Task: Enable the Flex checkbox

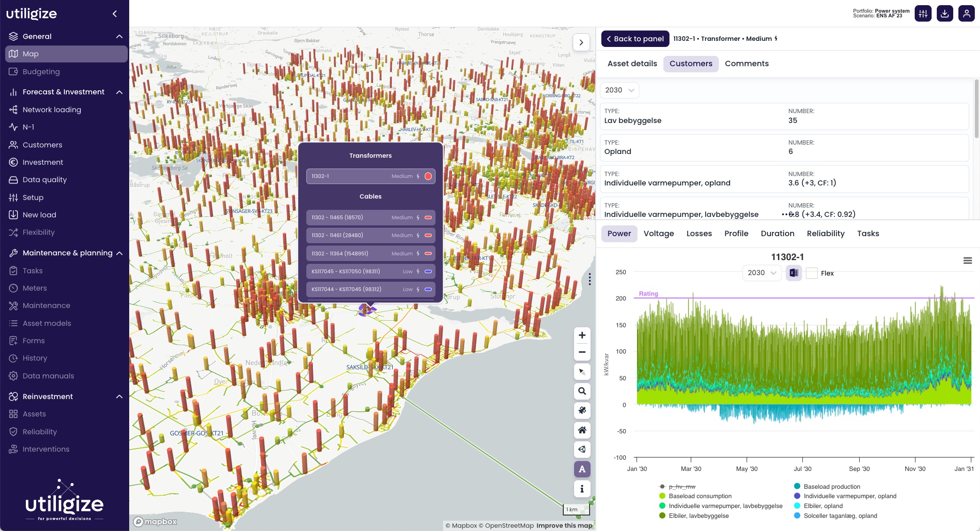Action: point(811,273)
